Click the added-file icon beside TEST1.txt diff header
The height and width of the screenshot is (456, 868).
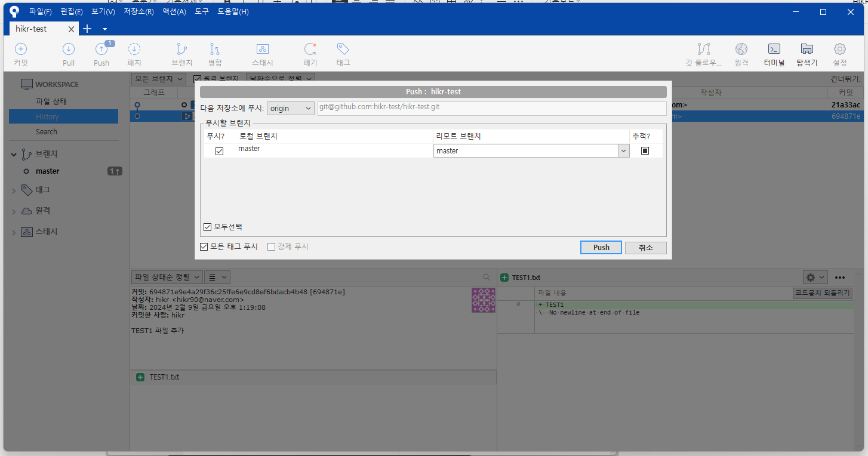click(504, 278)
